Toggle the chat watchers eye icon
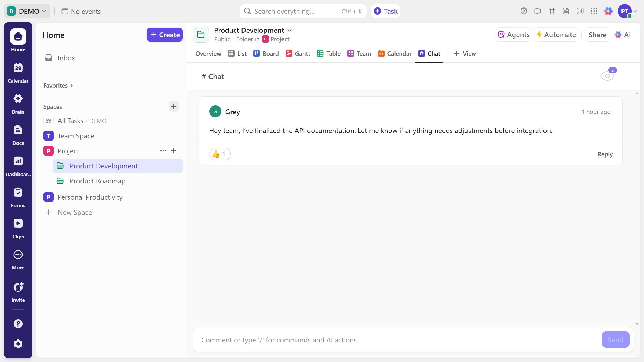644x362 pixels. click(x=607, y=76)
